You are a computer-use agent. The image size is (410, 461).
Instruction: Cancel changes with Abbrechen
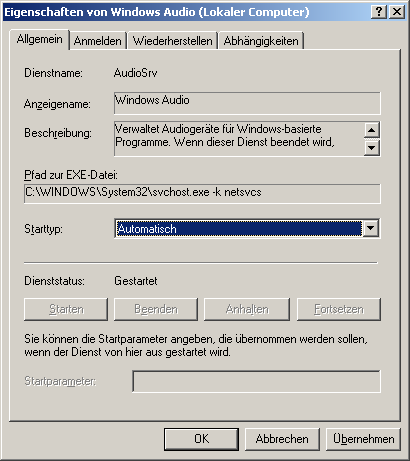click(282, 439)
